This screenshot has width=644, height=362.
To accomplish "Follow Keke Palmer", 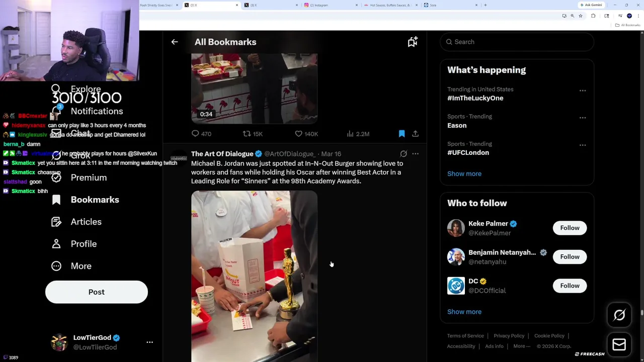I will tap(570, 228).
